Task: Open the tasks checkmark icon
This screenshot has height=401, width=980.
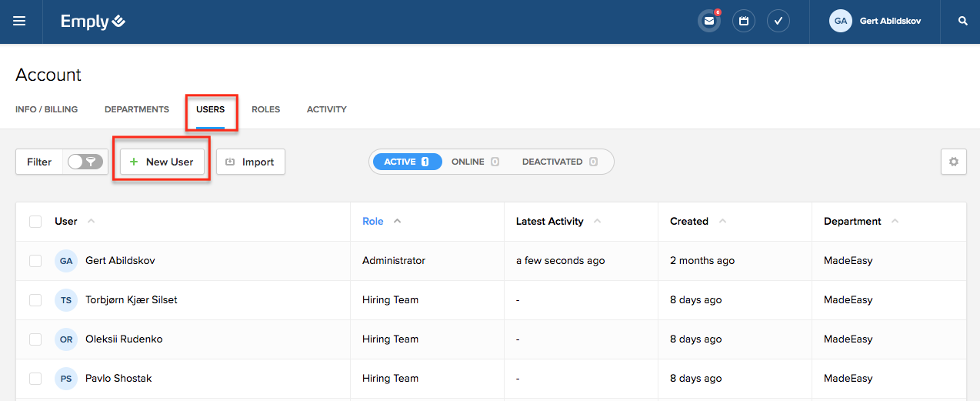Action: click(x=778, y=22)
